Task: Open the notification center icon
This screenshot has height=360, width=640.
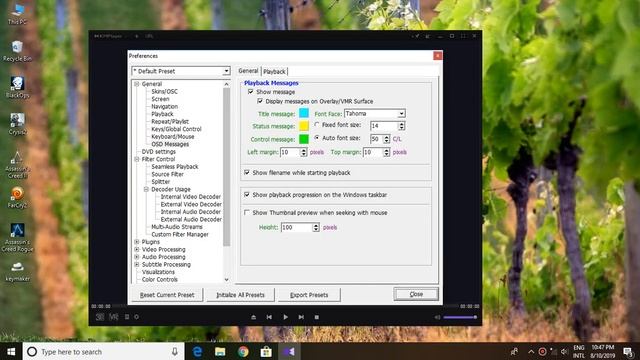Action: (629, 351)
